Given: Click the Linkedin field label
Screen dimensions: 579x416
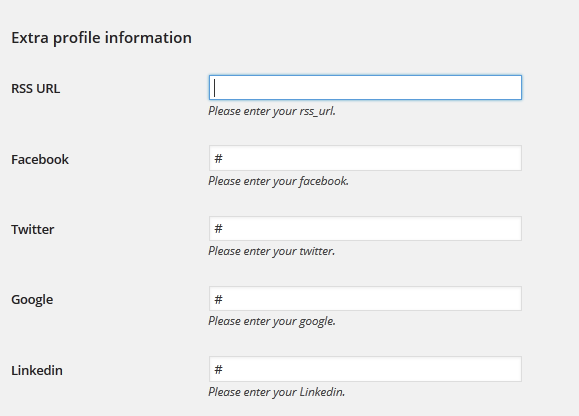Looking at the screenshot, I should [x=37, y=370].
